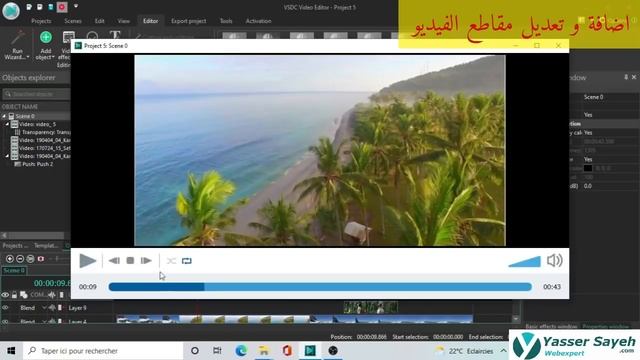Click the Objects explorer search field
Viewport: 640px width, 360px height.
click(36, 94)
